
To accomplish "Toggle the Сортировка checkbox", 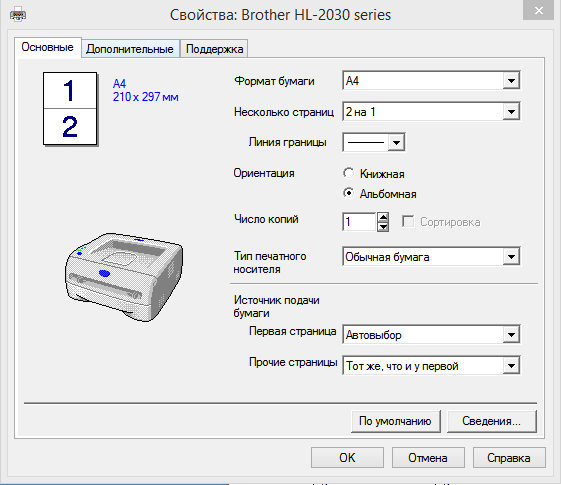I will [408, 222].
